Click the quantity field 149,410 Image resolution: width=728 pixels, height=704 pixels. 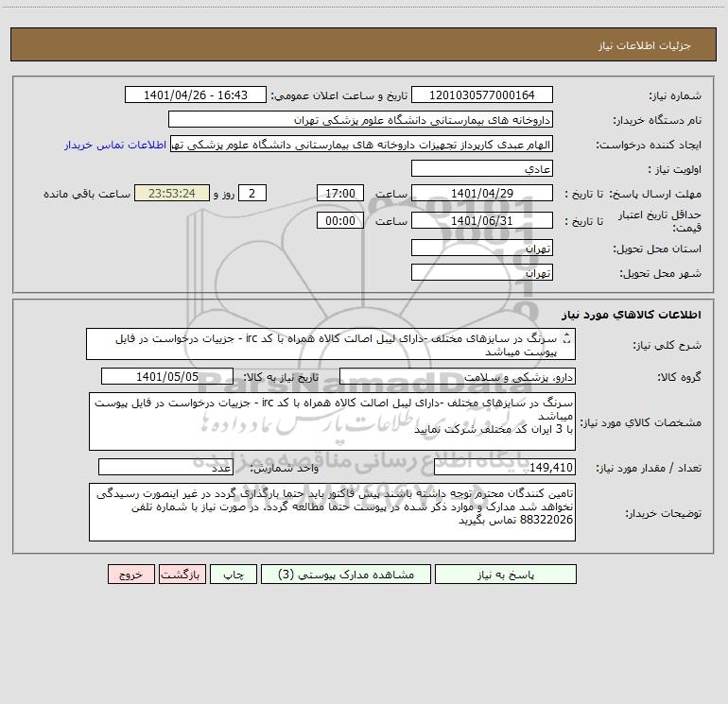pos(505,467)
